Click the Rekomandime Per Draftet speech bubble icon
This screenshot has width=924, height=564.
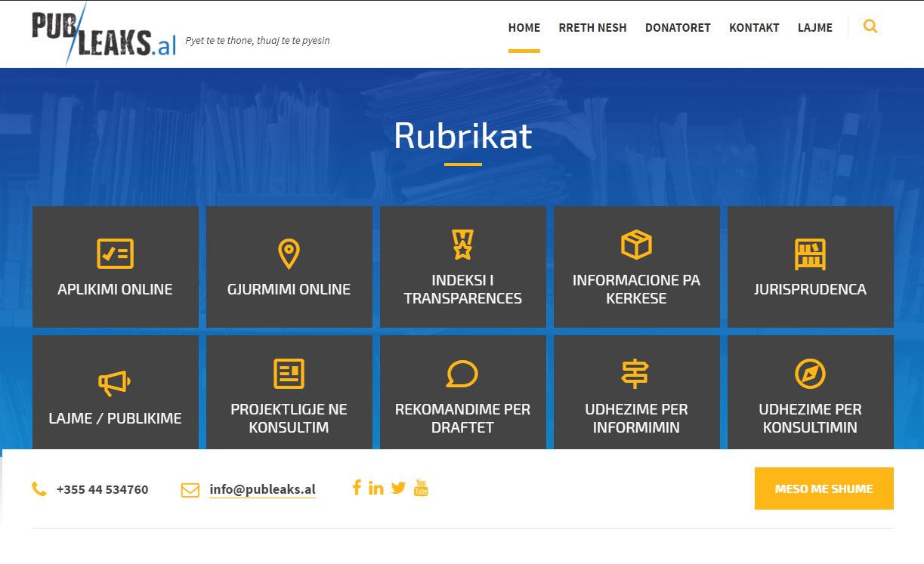tap(462, 374)
